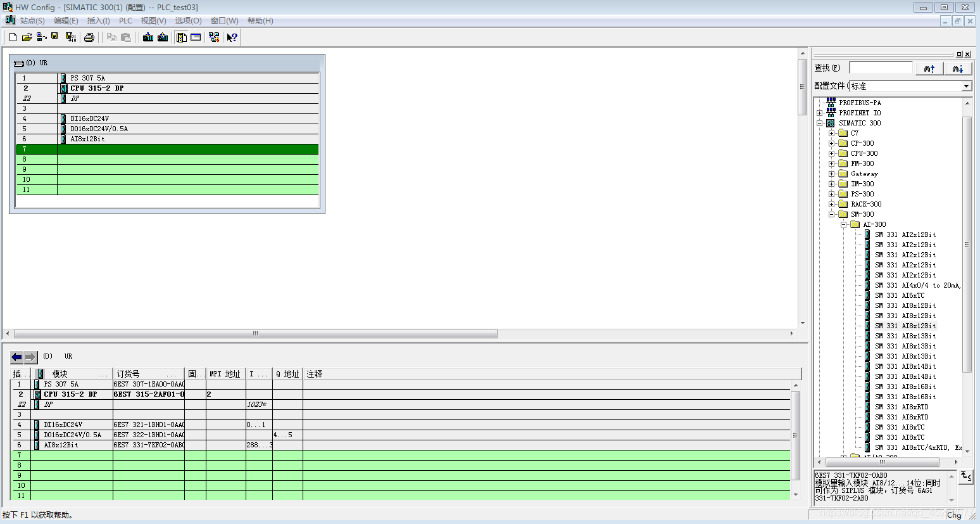Click the Save and Compile icon

70,37
